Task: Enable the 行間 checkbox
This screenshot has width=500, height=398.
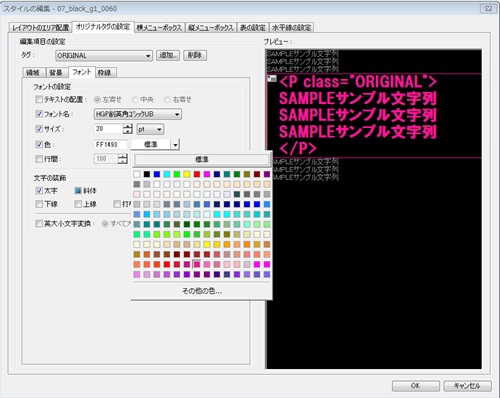Action: pyautogui.click(x=39, y=159)
